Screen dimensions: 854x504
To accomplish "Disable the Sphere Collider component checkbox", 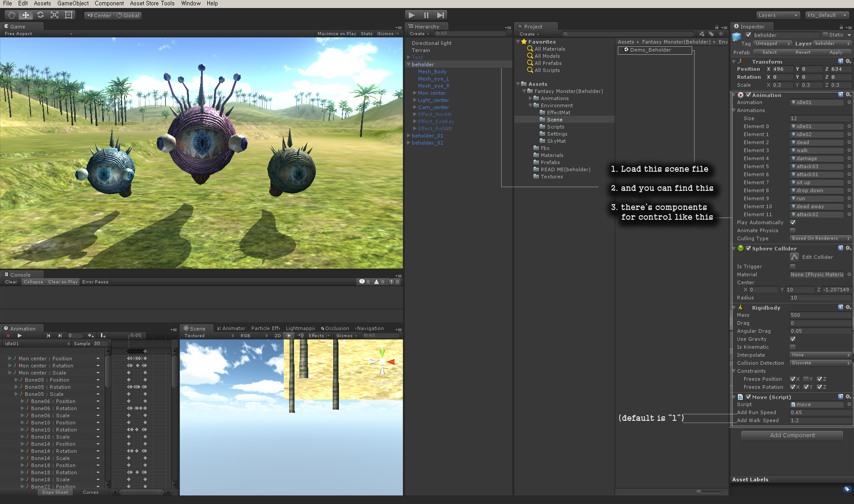I will point(749,248).
